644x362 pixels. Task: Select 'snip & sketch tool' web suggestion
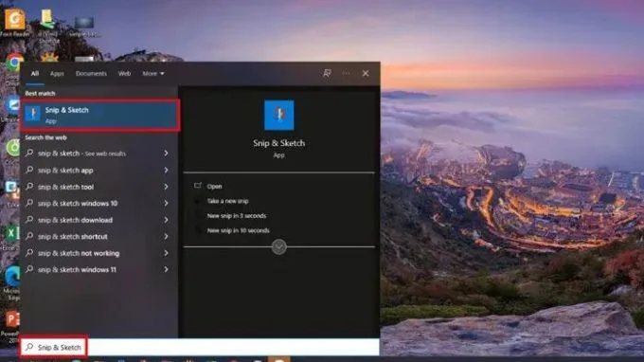pos(98,187)
